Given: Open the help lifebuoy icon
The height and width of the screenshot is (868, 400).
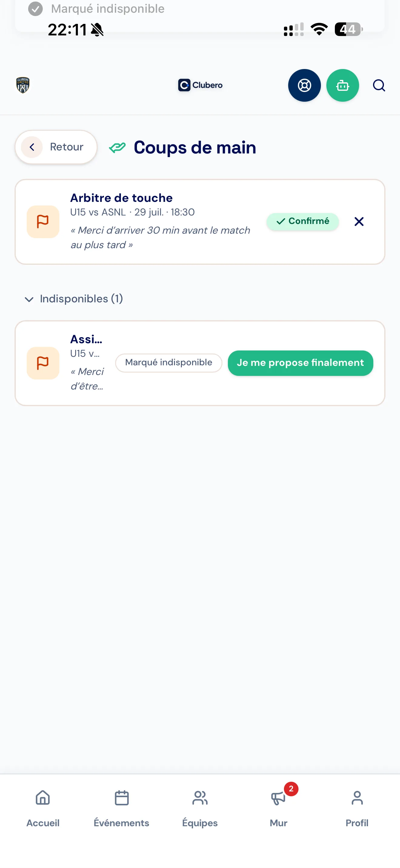Looking at the screenshot, I should pos(304,85).
